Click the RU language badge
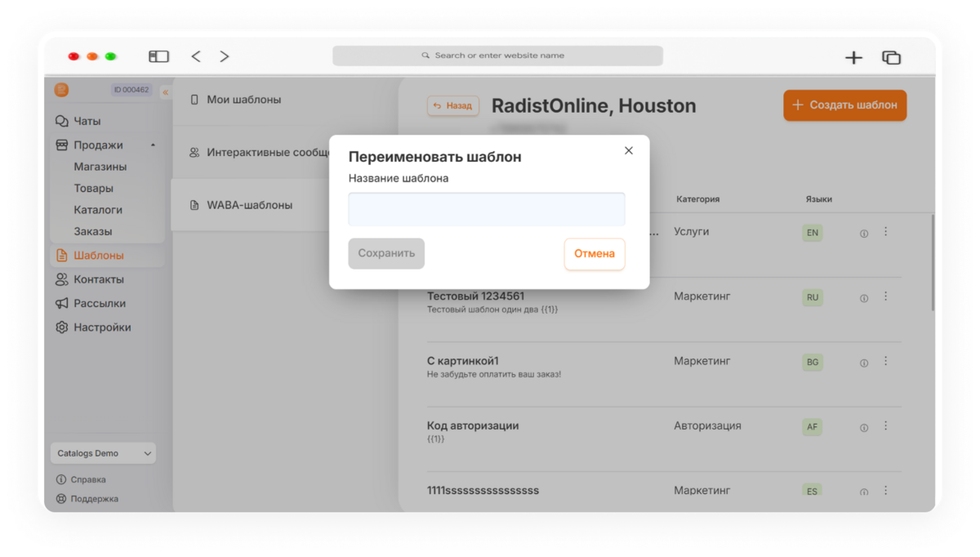 click(x=813, y=297)
